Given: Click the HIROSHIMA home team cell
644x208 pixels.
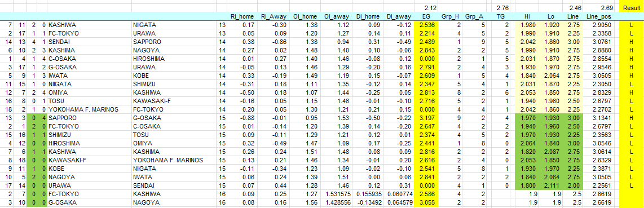Looking at the screenshot, I should pos(89,144).
